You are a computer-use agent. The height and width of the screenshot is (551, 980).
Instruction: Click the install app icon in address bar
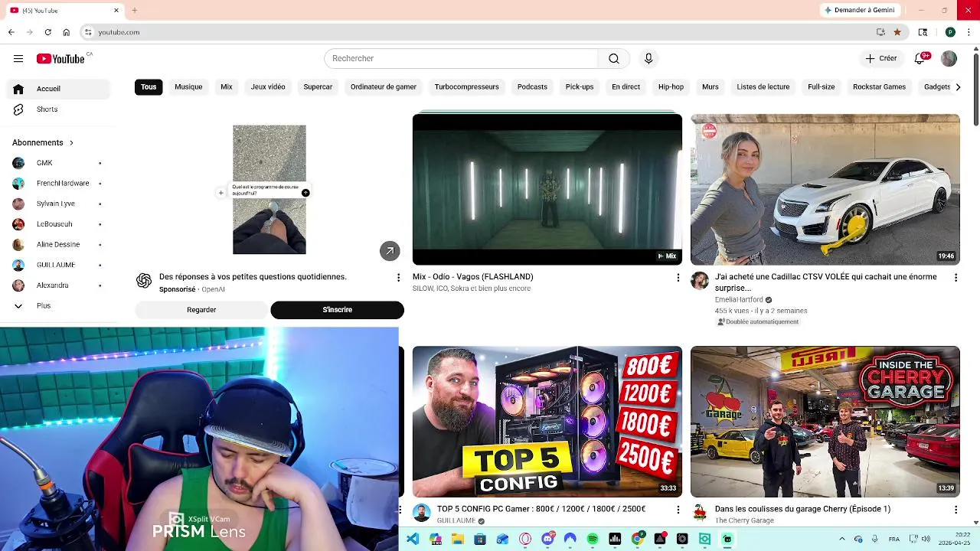click(x=880, y=32)
